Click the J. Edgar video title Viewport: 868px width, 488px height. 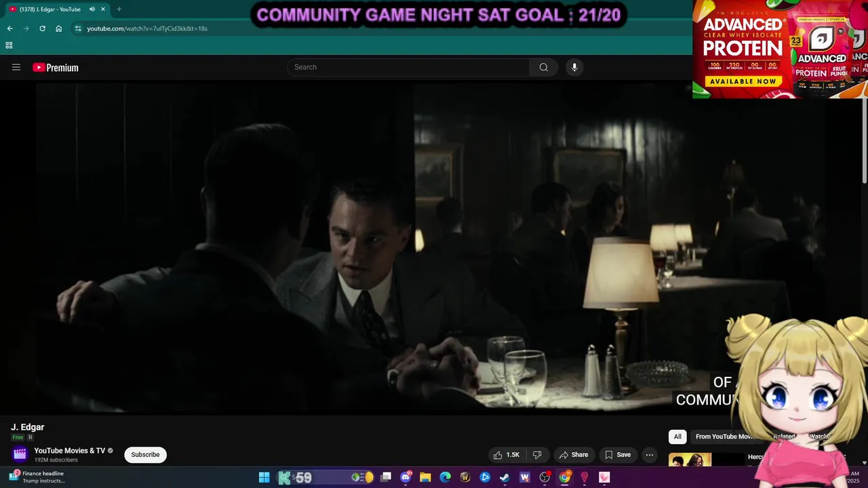pyautogui.click(x=28, y=427)
